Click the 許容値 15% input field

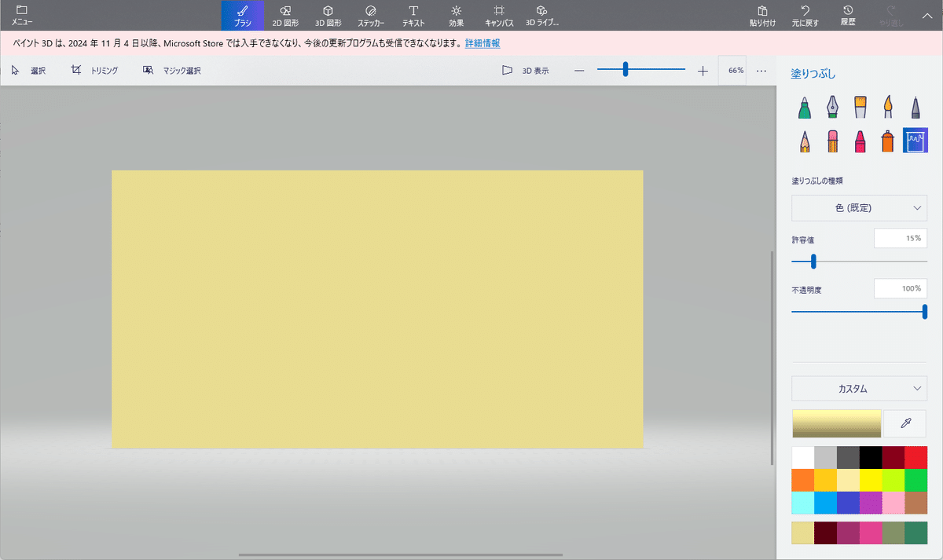tap(901, 238)
